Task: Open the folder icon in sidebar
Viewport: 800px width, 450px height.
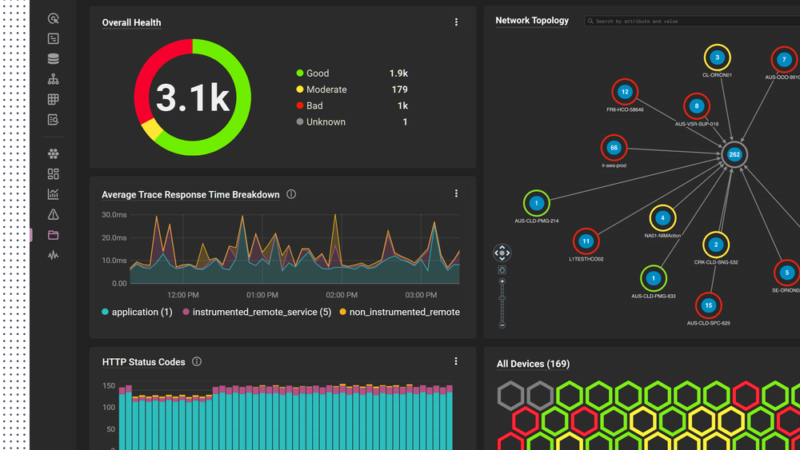Action: (53, 235)
